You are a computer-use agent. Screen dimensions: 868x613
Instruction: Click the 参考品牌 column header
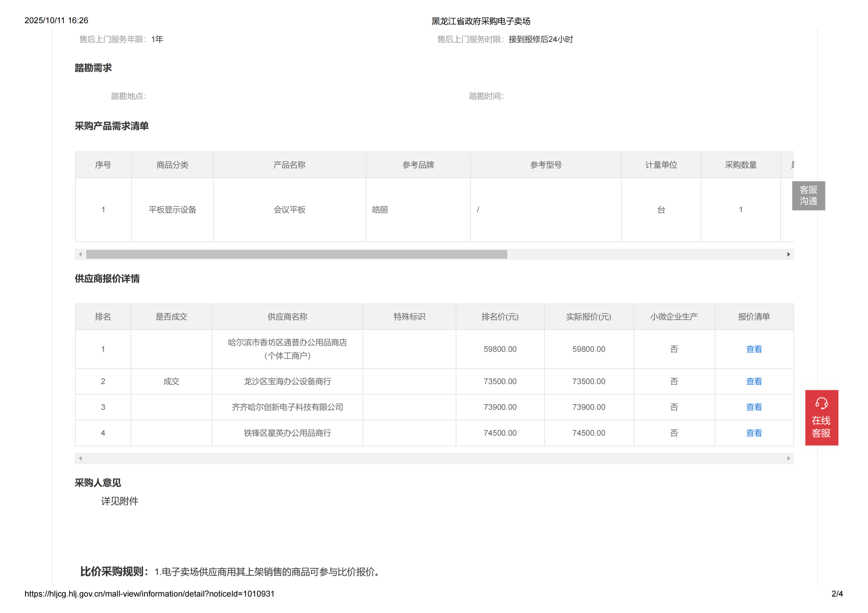click(418, 165)
